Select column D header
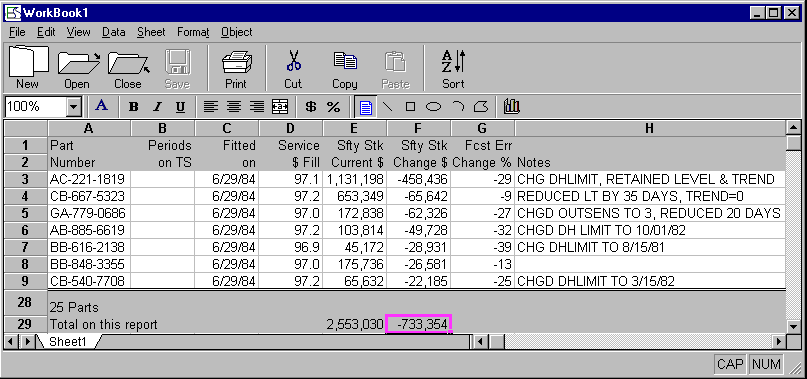807x379 pixels. tap(291, 128)
